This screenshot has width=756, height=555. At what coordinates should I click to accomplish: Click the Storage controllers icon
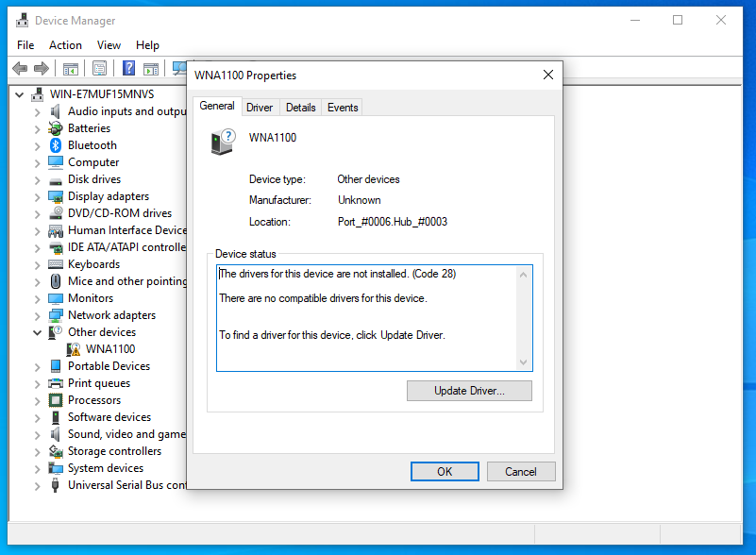click(56, 451)
